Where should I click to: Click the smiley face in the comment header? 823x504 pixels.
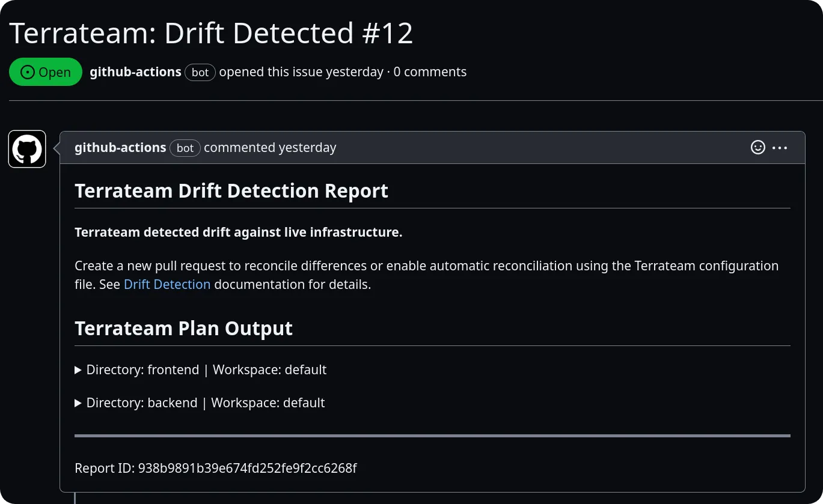(758, 147)
